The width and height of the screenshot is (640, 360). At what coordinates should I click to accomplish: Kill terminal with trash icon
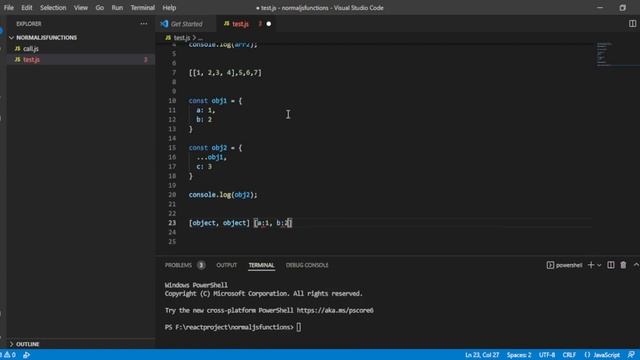[623, 265]
